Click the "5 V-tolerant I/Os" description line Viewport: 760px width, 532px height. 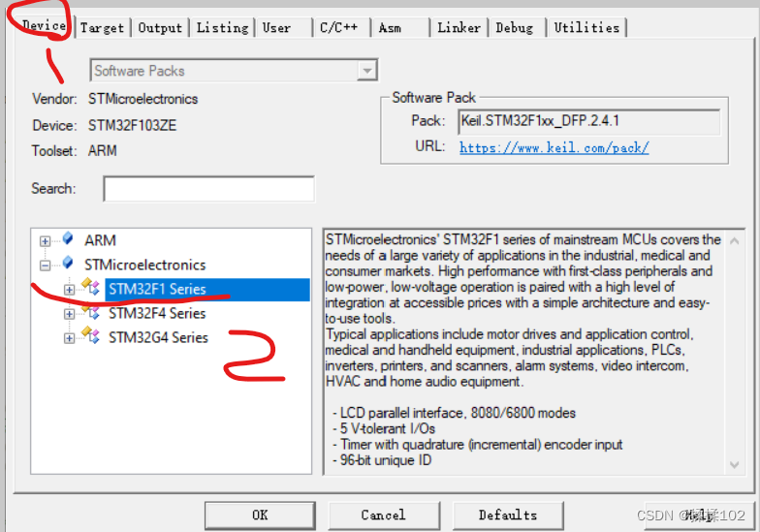[384, 428]
